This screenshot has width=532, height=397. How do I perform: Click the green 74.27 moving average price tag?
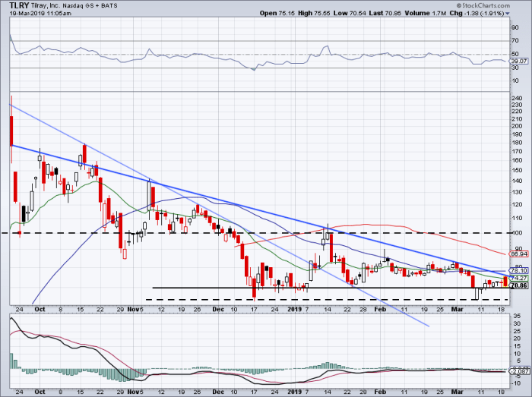coord(518,279)
